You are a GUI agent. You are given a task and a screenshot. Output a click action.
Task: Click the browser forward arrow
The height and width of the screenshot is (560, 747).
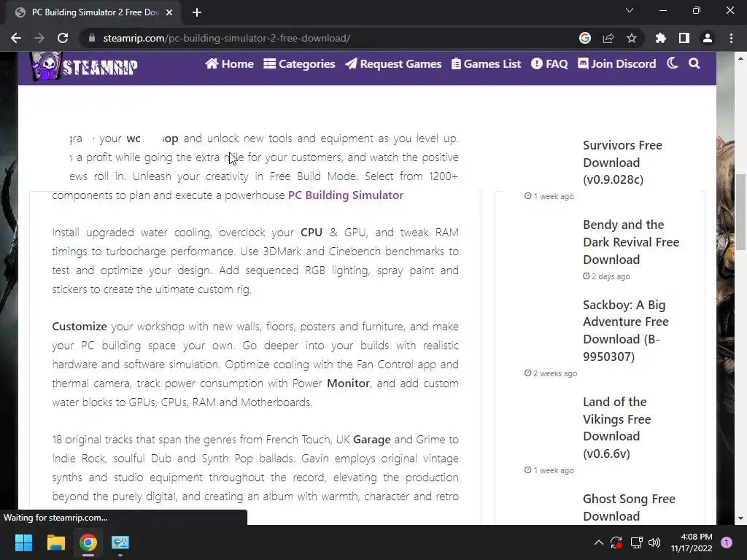39,38
